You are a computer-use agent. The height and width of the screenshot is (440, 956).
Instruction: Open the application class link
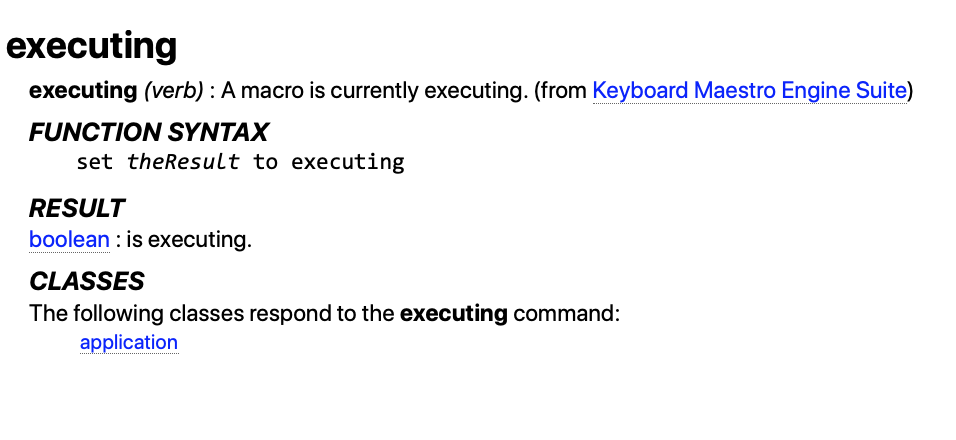coord(129,342)
